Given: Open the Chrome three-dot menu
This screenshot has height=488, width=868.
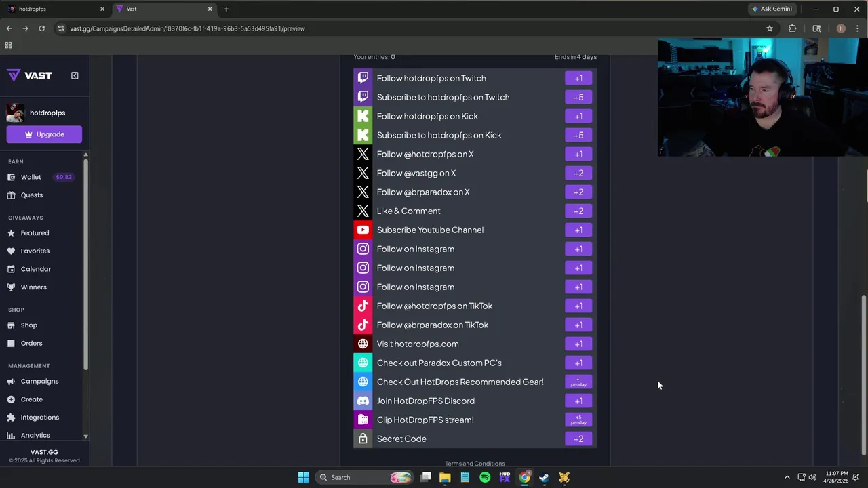Looking at the screenshot, I should (856, 28).
